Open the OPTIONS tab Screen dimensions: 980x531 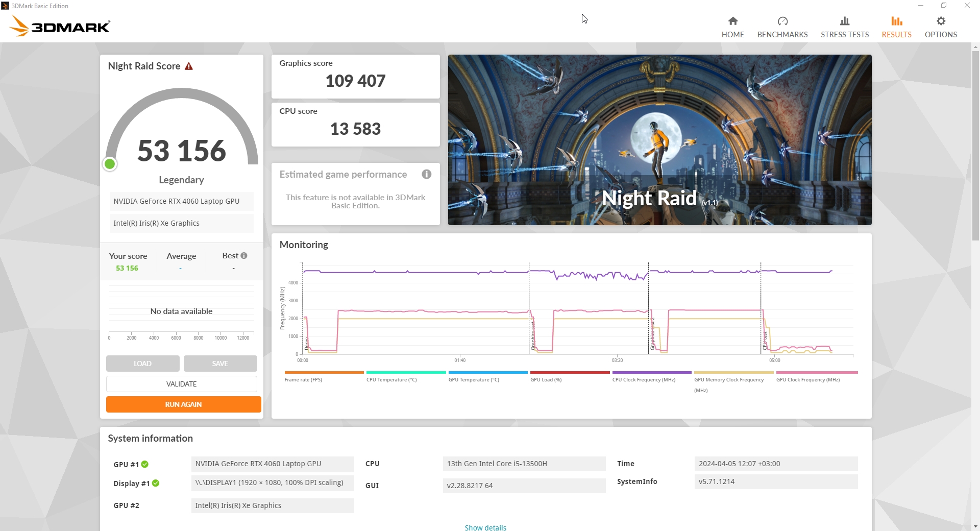tap(941, 27)
